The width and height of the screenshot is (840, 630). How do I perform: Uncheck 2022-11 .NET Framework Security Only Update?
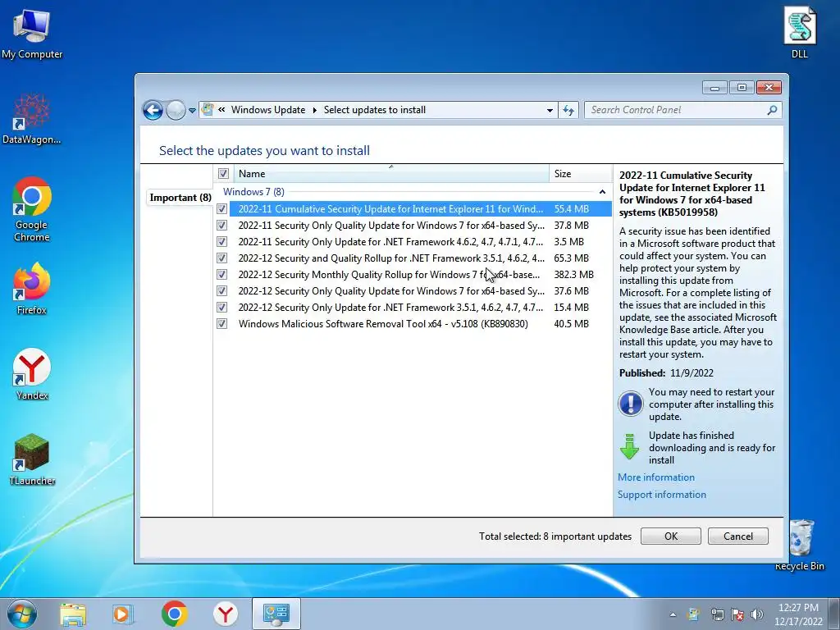click(221, 242)
